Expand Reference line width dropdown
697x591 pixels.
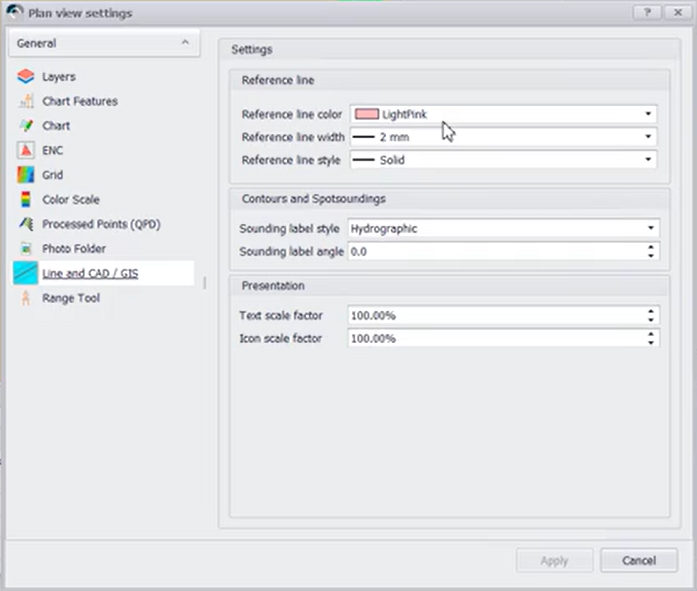coord(503,137)
